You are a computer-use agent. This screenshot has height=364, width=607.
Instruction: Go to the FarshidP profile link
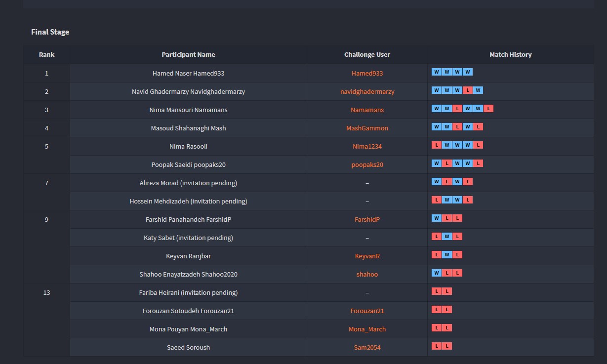click(x=367, y=219)
